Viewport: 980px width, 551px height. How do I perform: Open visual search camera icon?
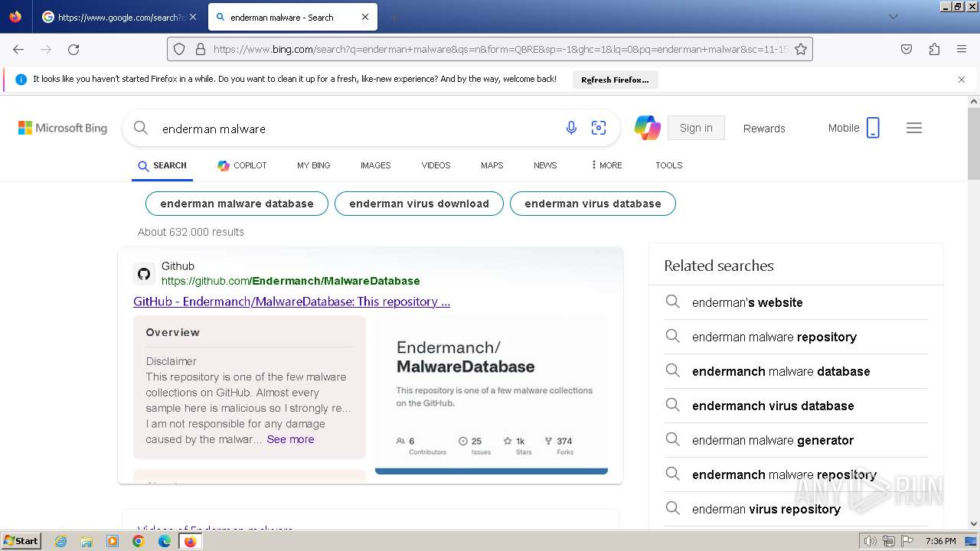click(x=599, y=128)
